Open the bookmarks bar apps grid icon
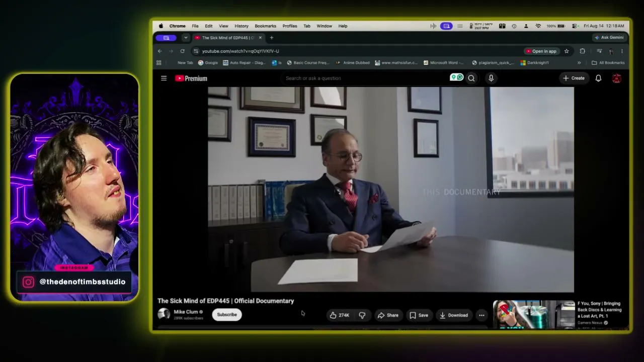This screenshot has height=362, width=644. 158,63
